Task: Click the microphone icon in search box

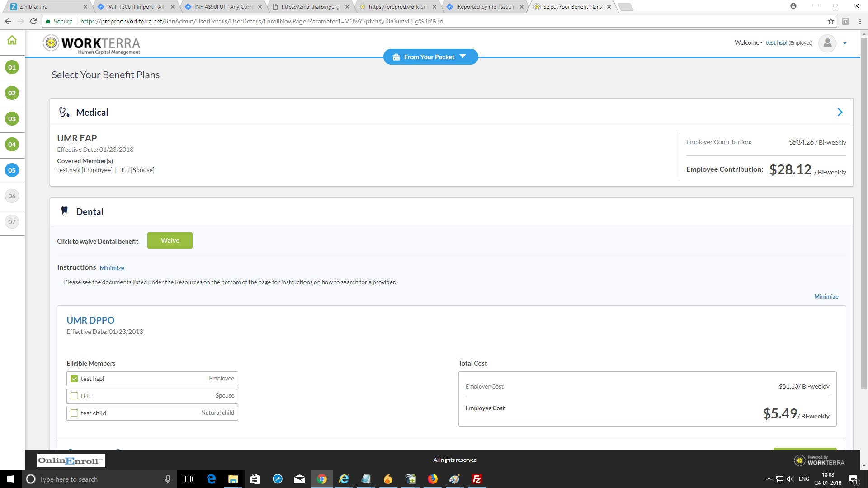Action: coord(168,479)
